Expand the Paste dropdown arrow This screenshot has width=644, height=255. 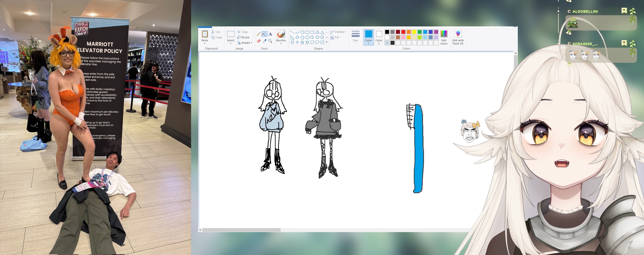[205, 43]
